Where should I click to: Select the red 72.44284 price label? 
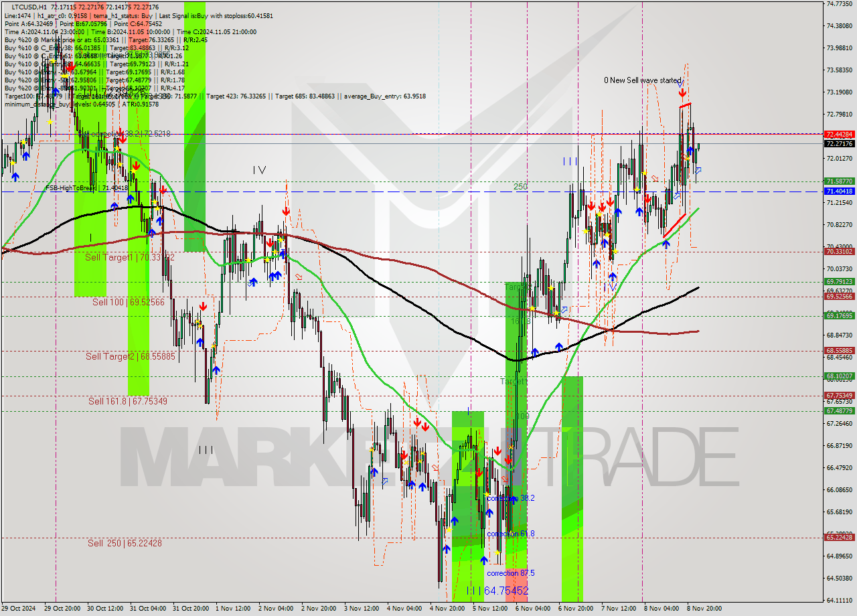coord(839,134)
